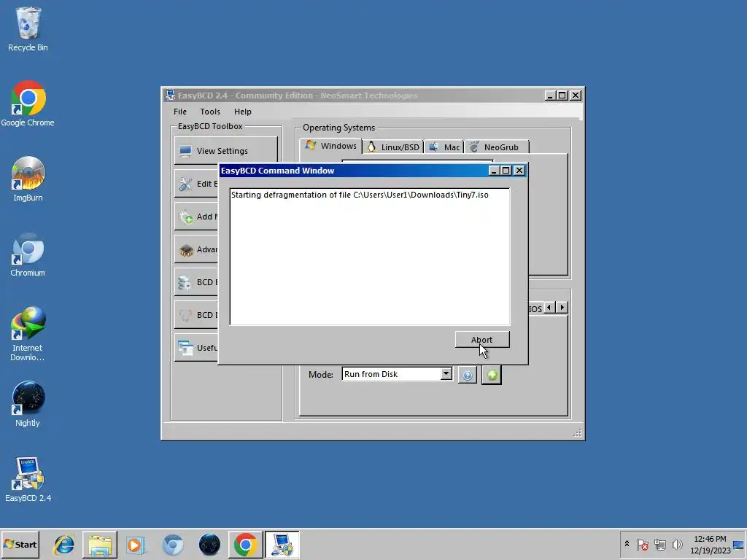Open the Start menu
This screenshot has width=747, height=560.
(20, 544)
